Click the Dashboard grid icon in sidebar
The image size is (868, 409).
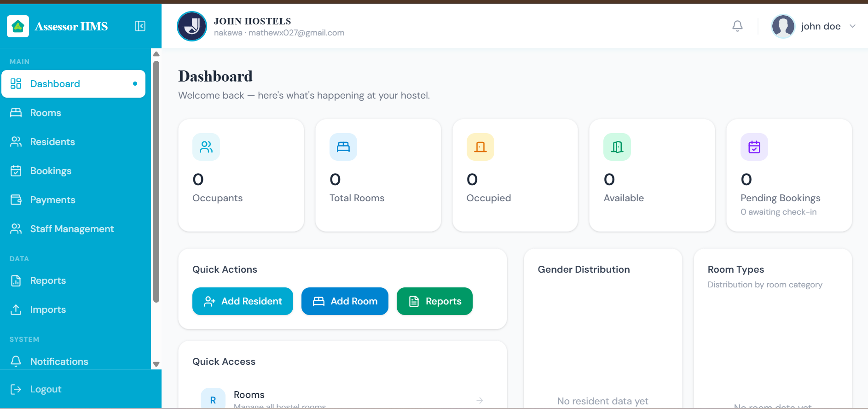click(16, 83)
